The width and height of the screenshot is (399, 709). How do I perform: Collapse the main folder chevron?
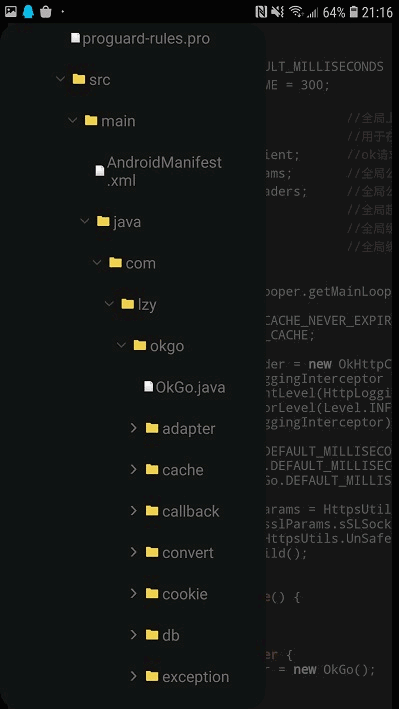click(x=72, y=120)
